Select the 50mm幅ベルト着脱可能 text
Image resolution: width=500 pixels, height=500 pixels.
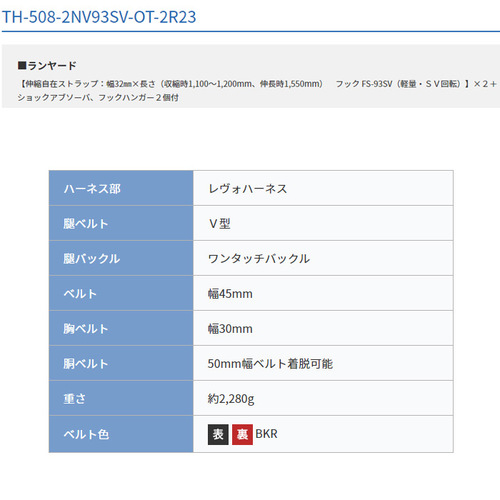pyautogui.click(x=270, y=364)
